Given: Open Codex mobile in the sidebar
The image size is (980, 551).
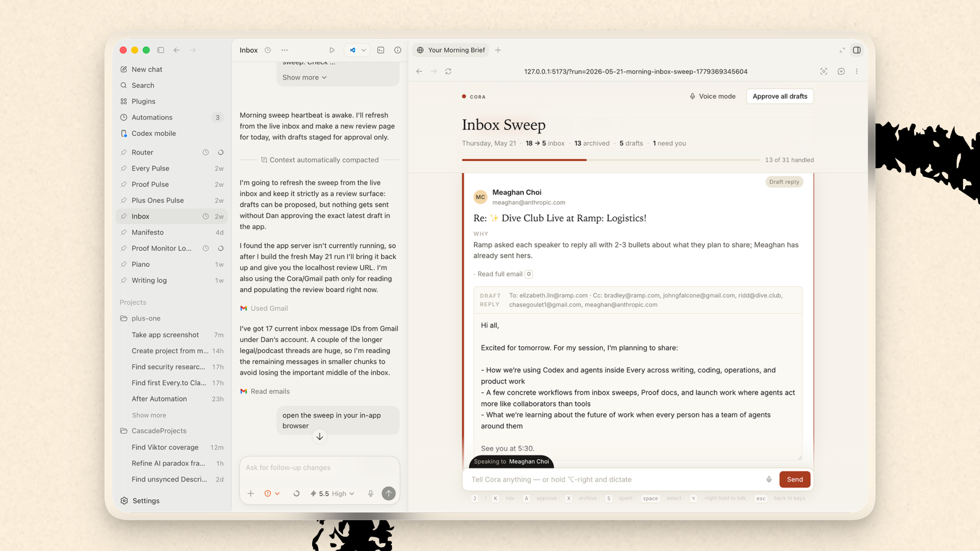Looking at the screenshot, I should pyautogui.click(x=171, y=134).
